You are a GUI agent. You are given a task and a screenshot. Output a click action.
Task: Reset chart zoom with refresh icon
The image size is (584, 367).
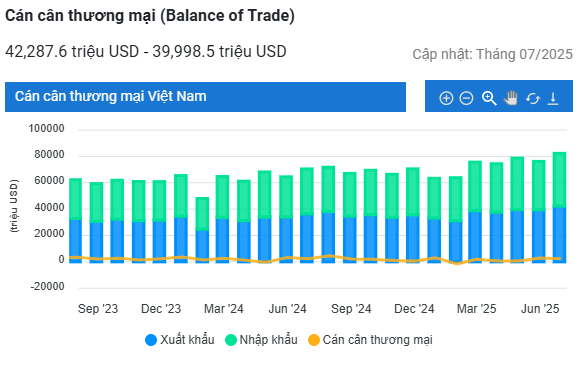[533, 99]
